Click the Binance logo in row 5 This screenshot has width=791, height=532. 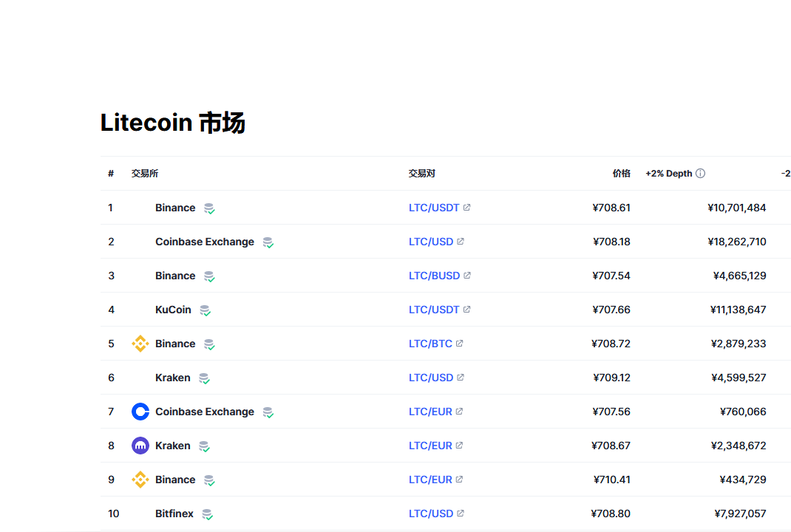click(140, 344)
